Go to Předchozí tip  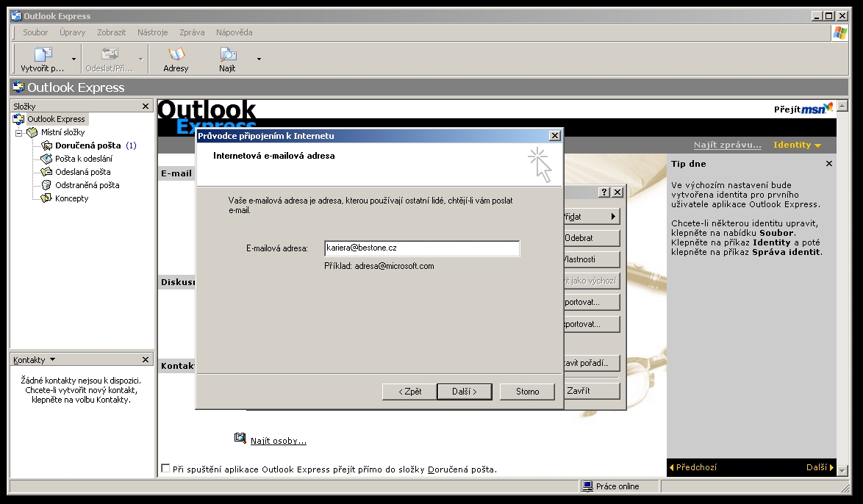click(x=693, y=467)
